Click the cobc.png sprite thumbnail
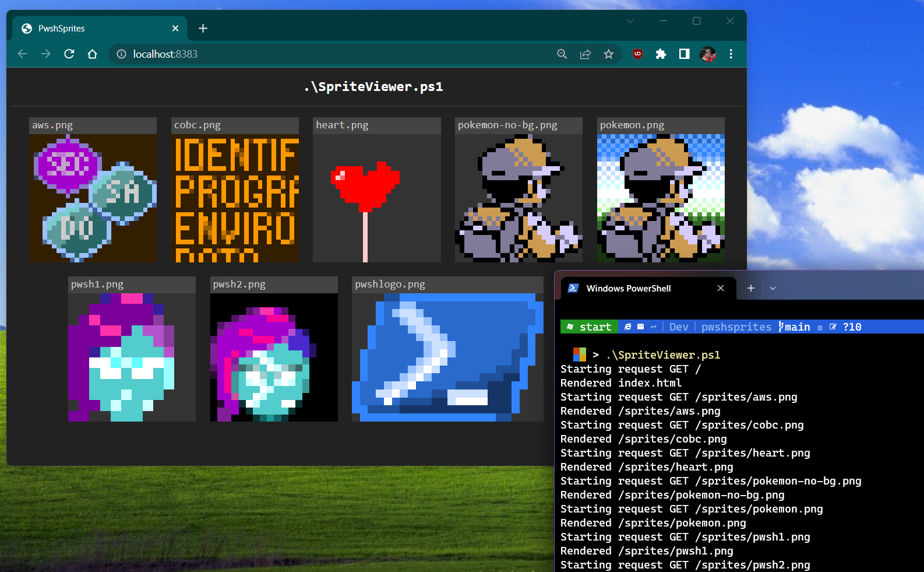 point(235,198)
